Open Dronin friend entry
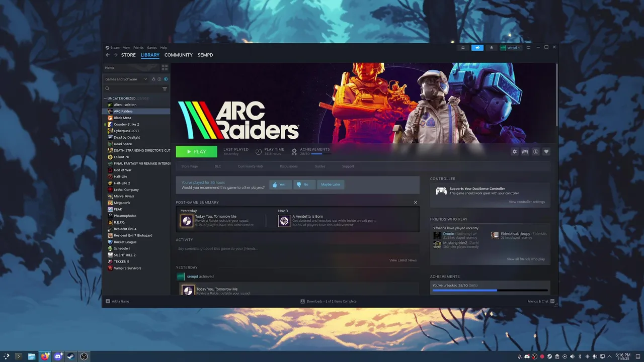 click(456, 235)
